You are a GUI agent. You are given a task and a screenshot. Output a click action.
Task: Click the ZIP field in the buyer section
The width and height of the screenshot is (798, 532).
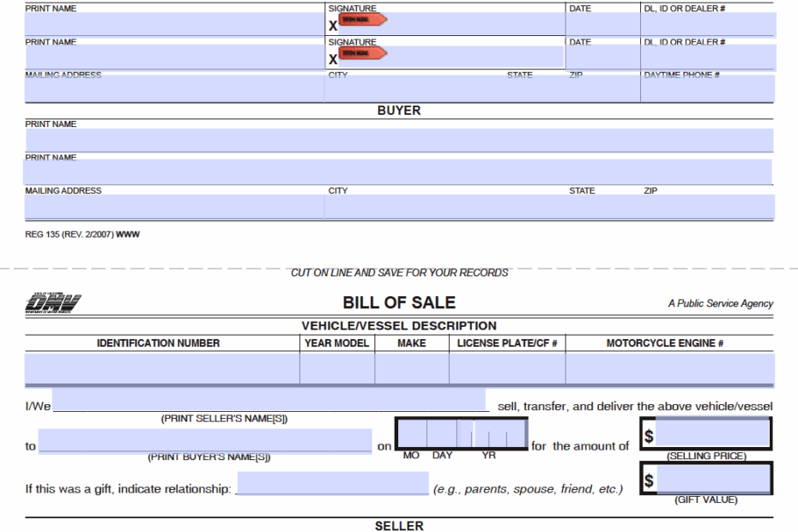[x=704, y=206]
